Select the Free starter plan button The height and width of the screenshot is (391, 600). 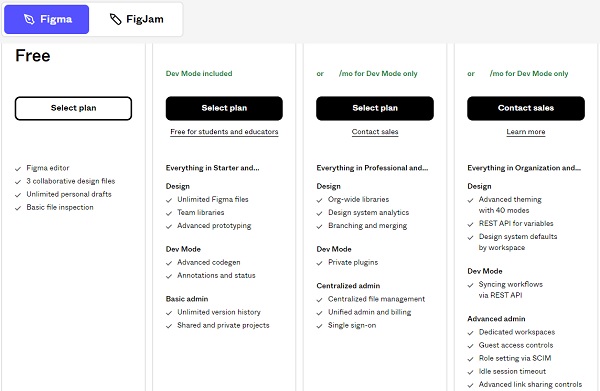click(73, 108)
